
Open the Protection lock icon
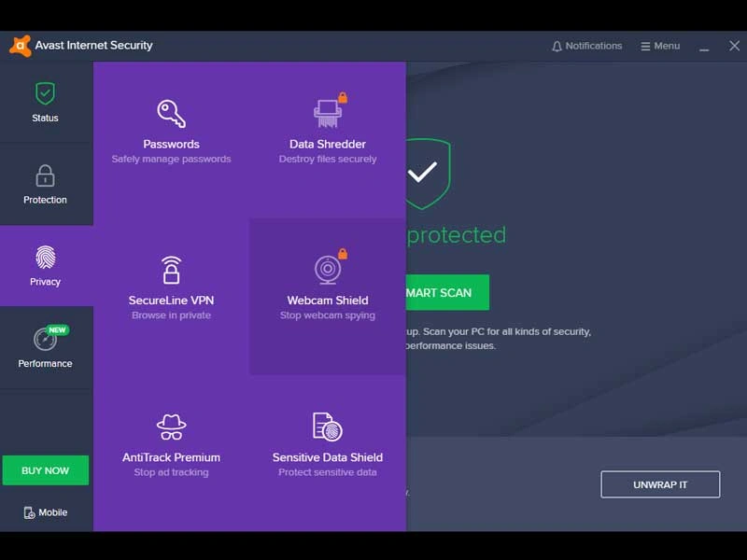pyautogui.click(x=45, y=175)
